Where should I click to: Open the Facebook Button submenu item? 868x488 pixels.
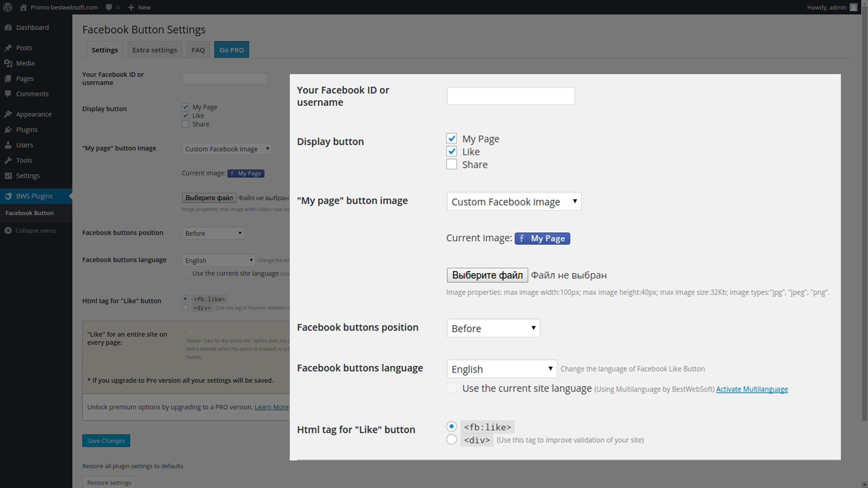pyautogui.click(x=29, y=213)
